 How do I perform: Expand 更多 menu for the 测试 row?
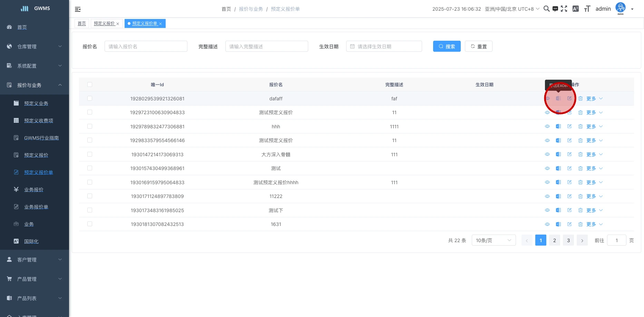[x=594, y=168]
